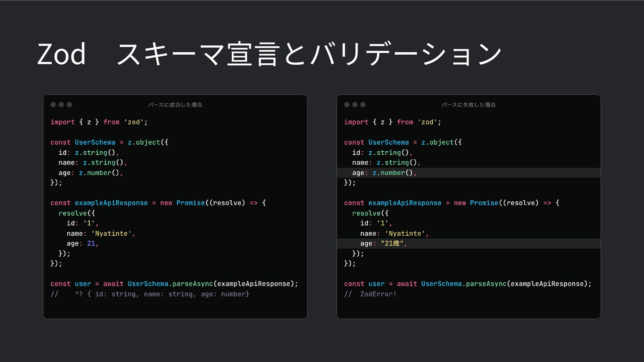Click schema line "id: z.string()," in the 成功 window
The height and width of the screenshot is (362, 644).
89,153
